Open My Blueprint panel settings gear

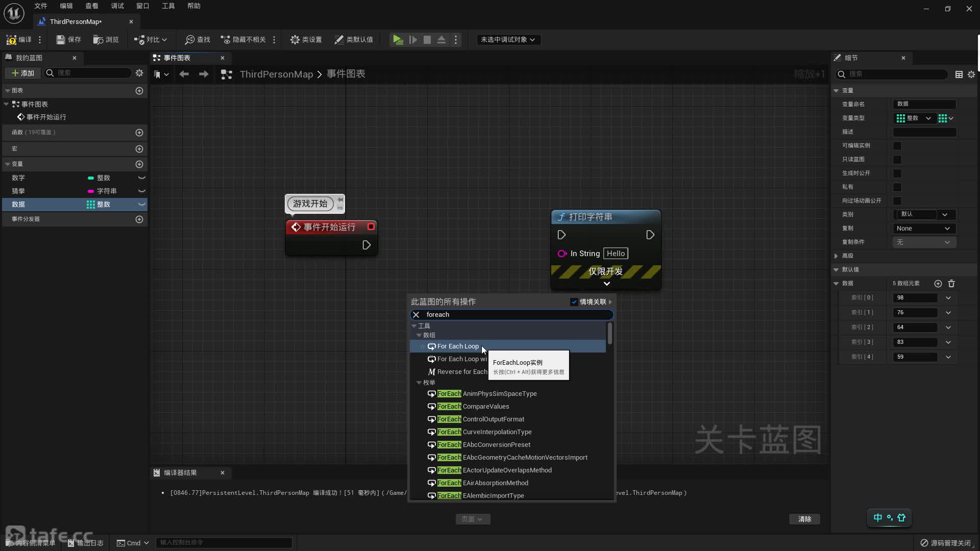click(x=139, y=73)
